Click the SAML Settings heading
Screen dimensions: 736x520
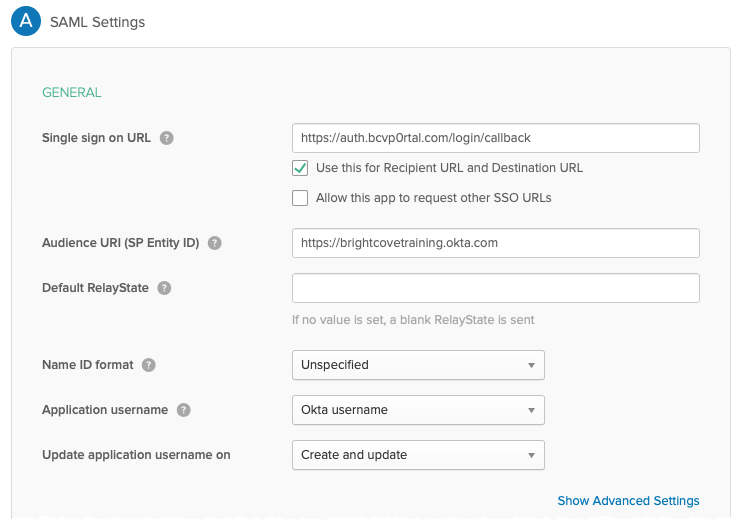tap(98, 22)
